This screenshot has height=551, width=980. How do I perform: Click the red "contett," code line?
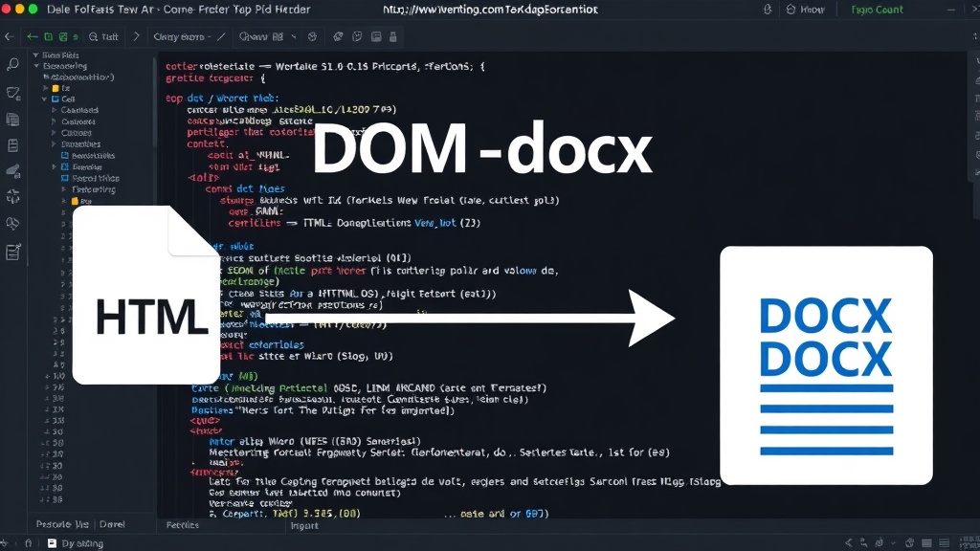[207, 143]
